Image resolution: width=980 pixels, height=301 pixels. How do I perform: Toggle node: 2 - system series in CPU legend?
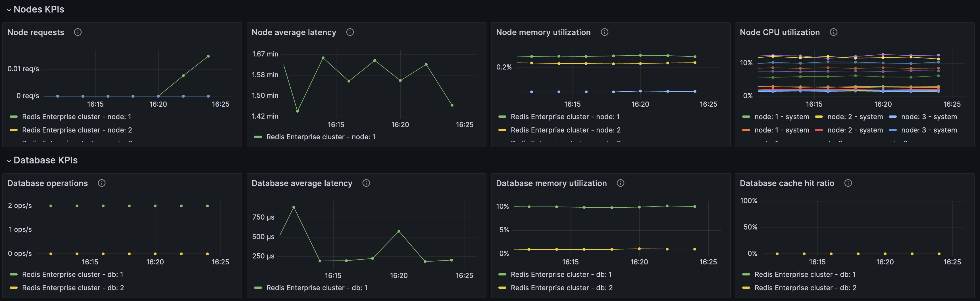coord(855,117)
